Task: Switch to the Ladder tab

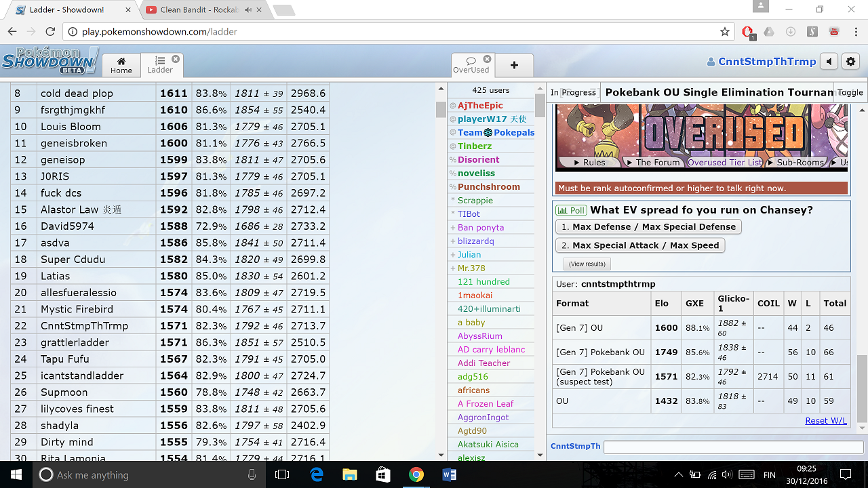Action: pyautogui.click(x=161, y=65)
